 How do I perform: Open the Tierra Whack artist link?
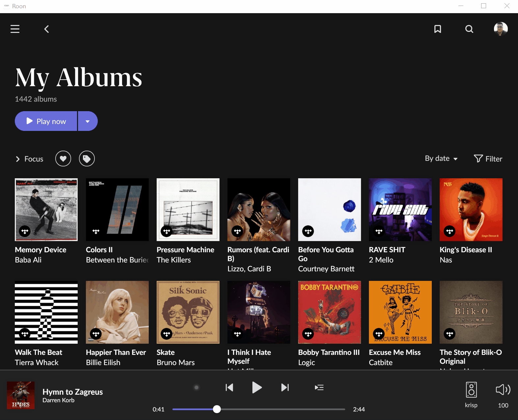point(37,362)
